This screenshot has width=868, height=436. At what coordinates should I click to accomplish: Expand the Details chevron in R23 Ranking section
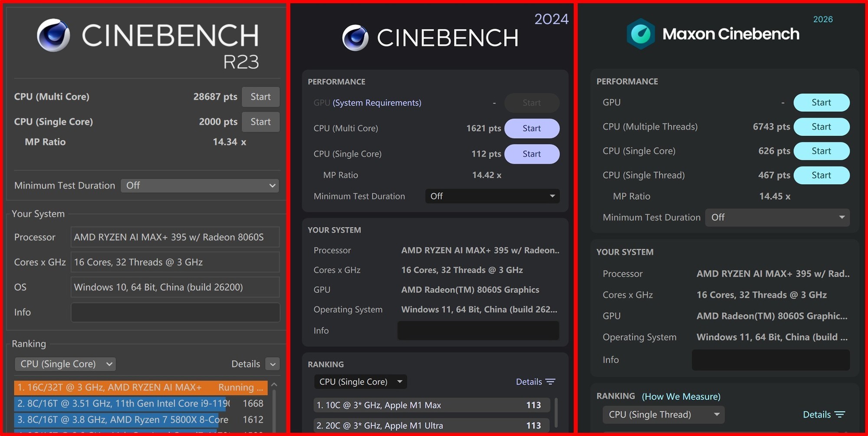click(x=273, y=364)
